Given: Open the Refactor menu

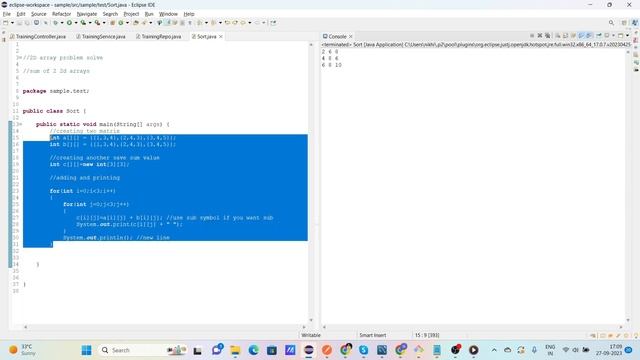Looking at the screenshot, I should click(61, 14).
